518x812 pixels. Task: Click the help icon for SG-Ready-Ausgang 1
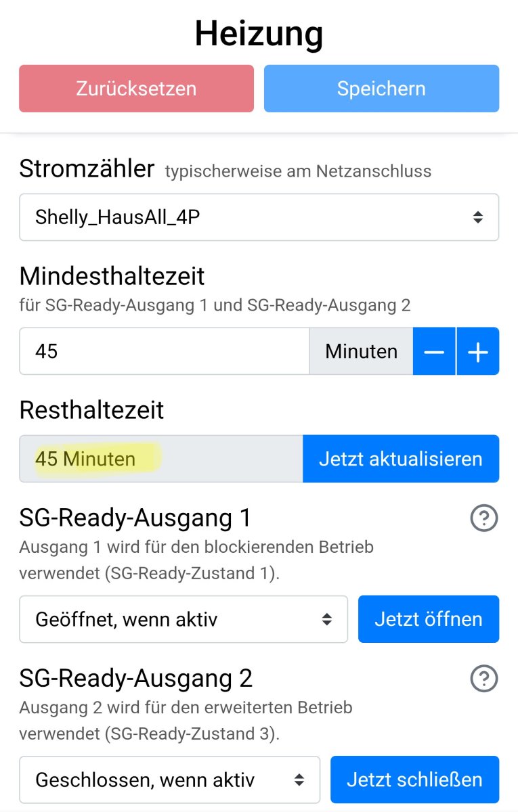[483, 519]
